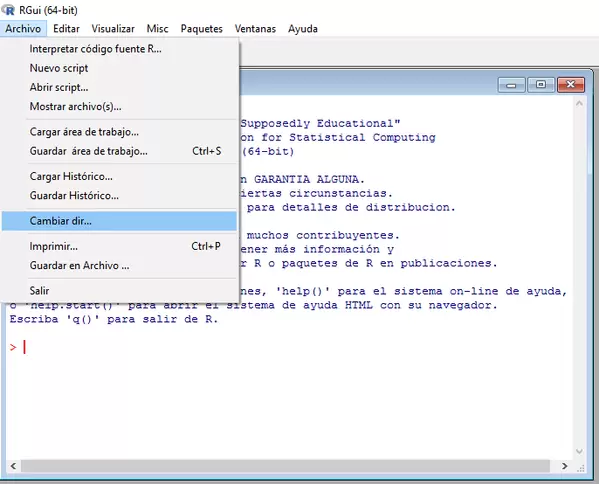The height and width of the screenshot is (484, 599).
Task: Open the Ayuda menu
Action: click(303, 29)
